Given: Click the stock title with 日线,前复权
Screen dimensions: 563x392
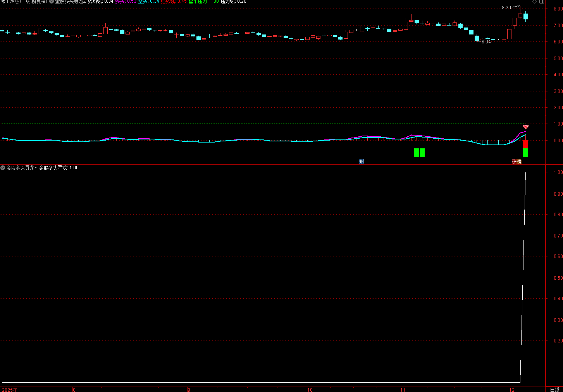Looking at the screenshot, I should [24, 2].
